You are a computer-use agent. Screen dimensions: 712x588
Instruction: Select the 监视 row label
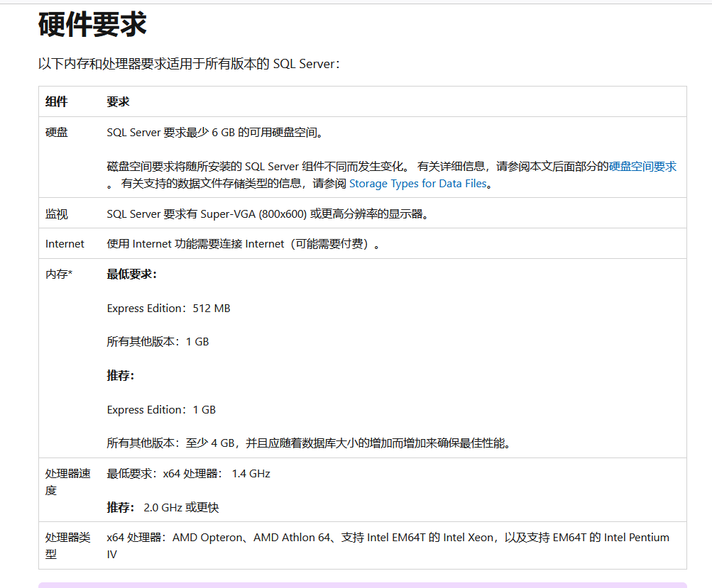pos(56,213)
